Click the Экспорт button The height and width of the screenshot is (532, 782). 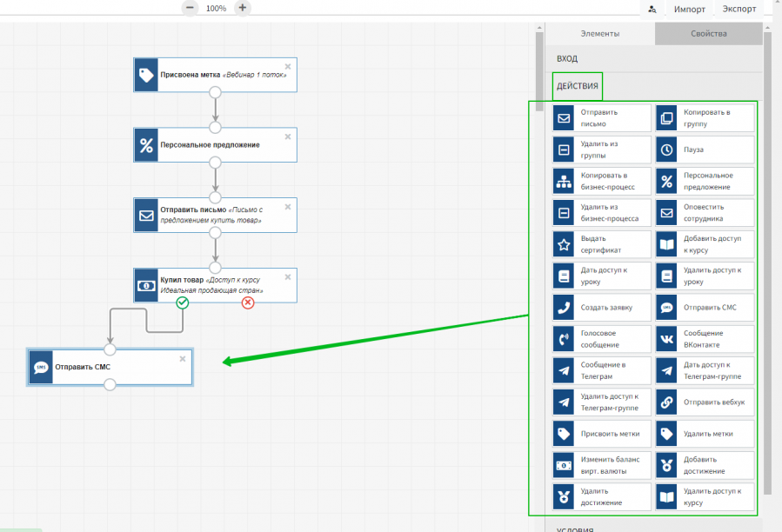(739, 9)
